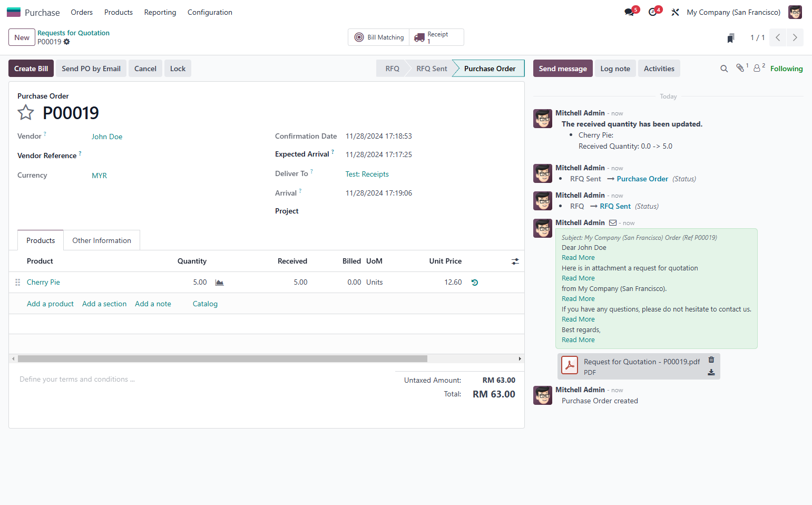Click the horizontal scrollbar of the product table
Image resolution: width=812 pixels, height=505 pixels.
222,358
